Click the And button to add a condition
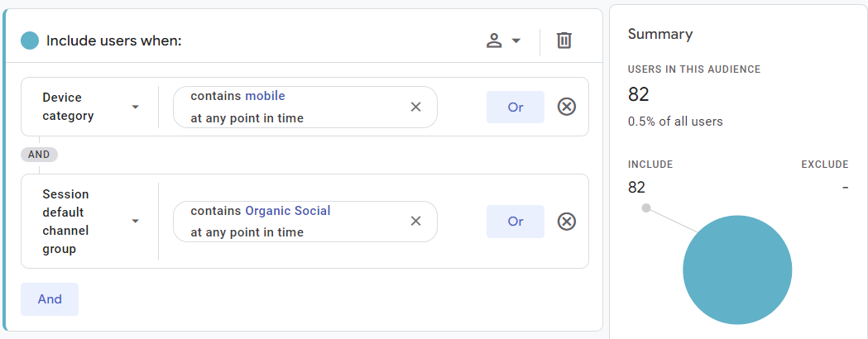Viewport: 868px width, 339px height. click(x=50, y=299)
